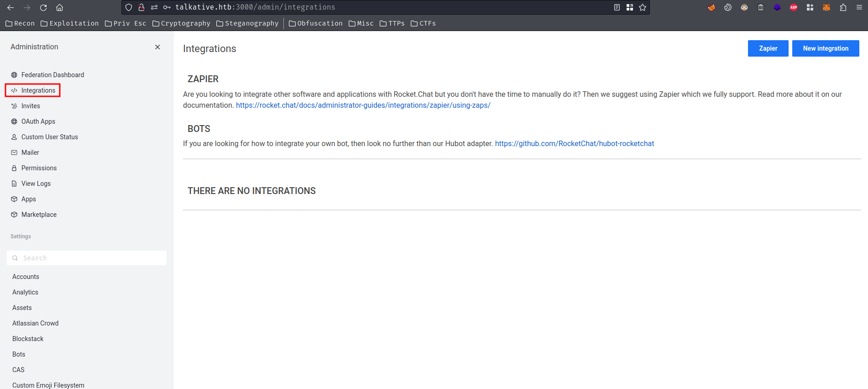
Task: Open the ABP adblock extension icon
Action: click(x=794, y=7)
